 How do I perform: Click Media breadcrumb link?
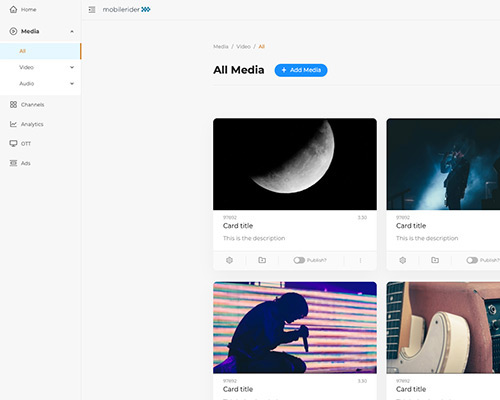(x=221, y=47)
